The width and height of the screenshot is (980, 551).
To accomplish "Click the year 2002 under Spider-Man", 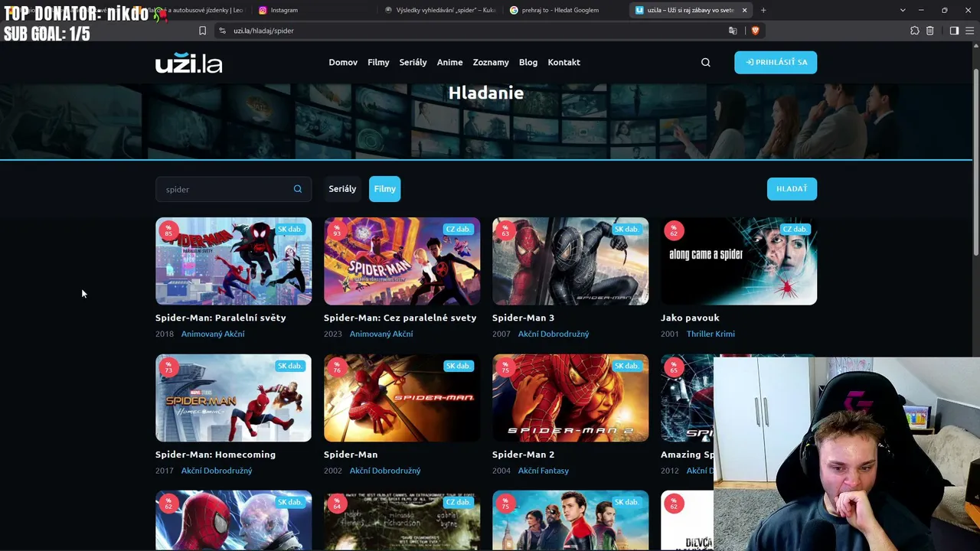I will (333, 471).
